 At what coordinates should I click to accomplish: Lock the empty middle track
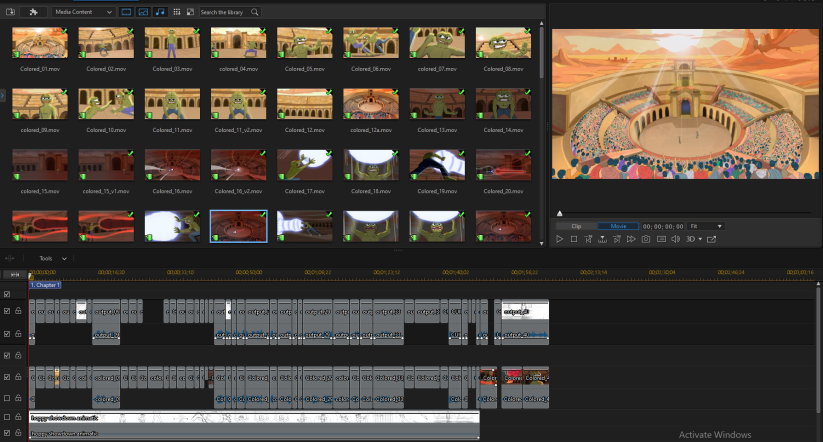(18, 355)
